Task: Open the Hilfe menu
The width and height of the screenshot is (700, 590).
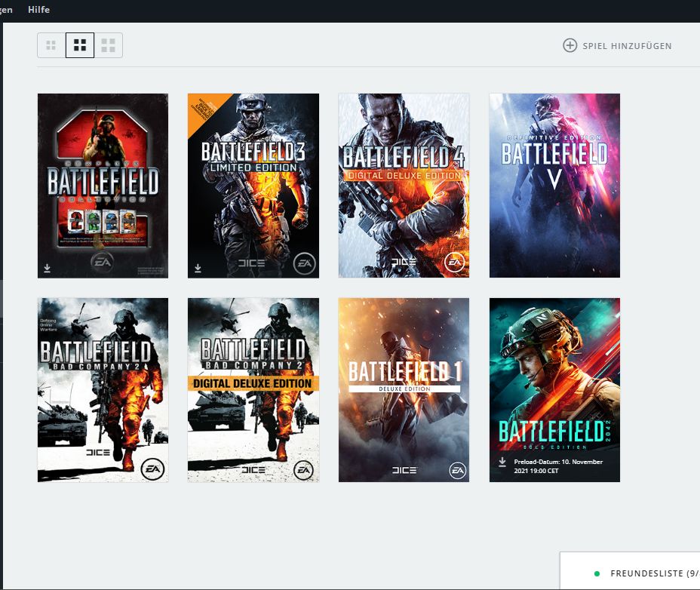Action: (x=38, y=9)
